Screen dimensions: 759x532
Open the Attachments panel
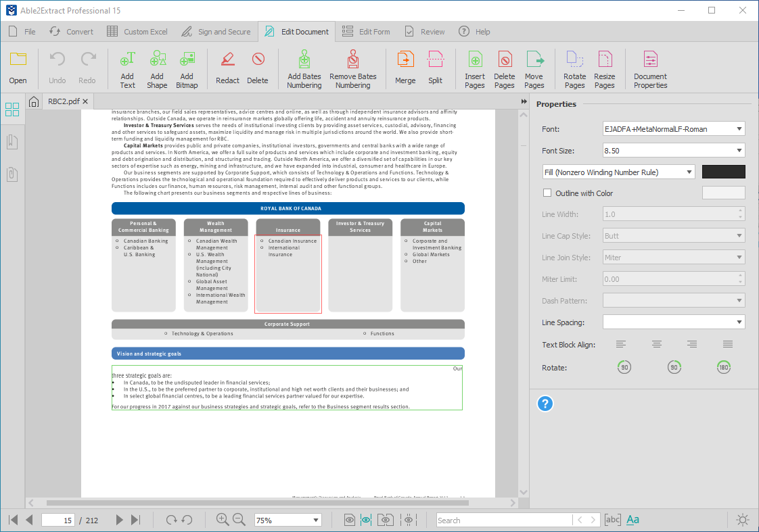11,174
